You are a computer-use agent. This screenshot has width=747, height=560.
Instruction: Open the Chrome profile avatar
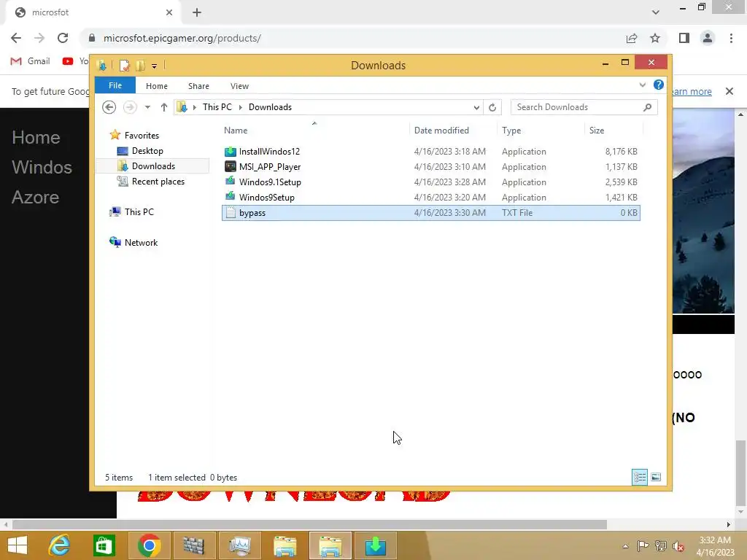tap(708, 38)
